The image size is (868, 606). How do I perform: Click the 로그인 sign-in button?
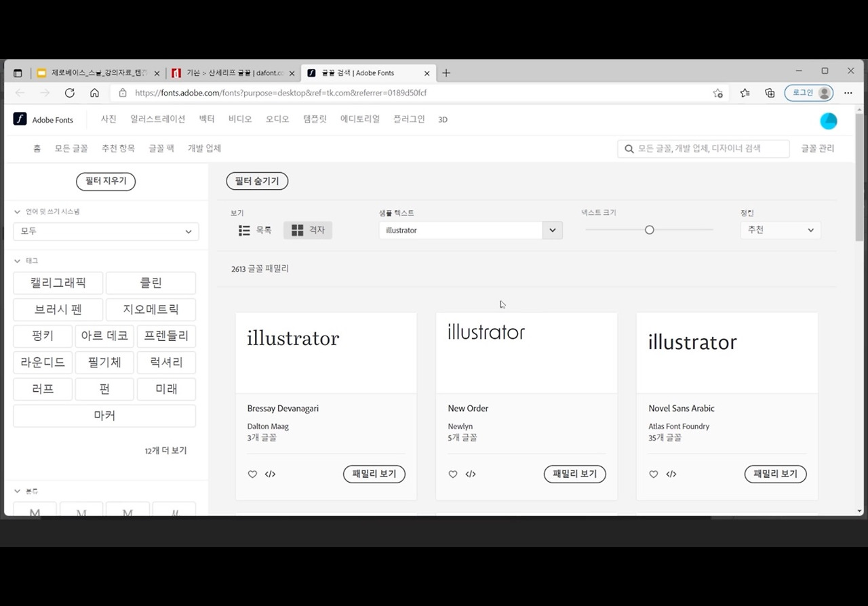809,93
